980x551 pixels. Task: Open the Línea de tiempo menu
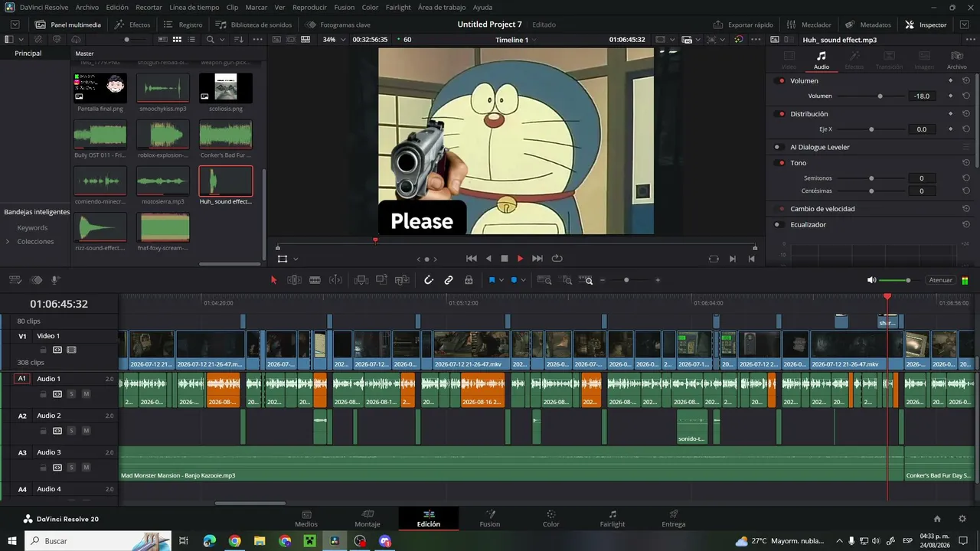(194, 7)
